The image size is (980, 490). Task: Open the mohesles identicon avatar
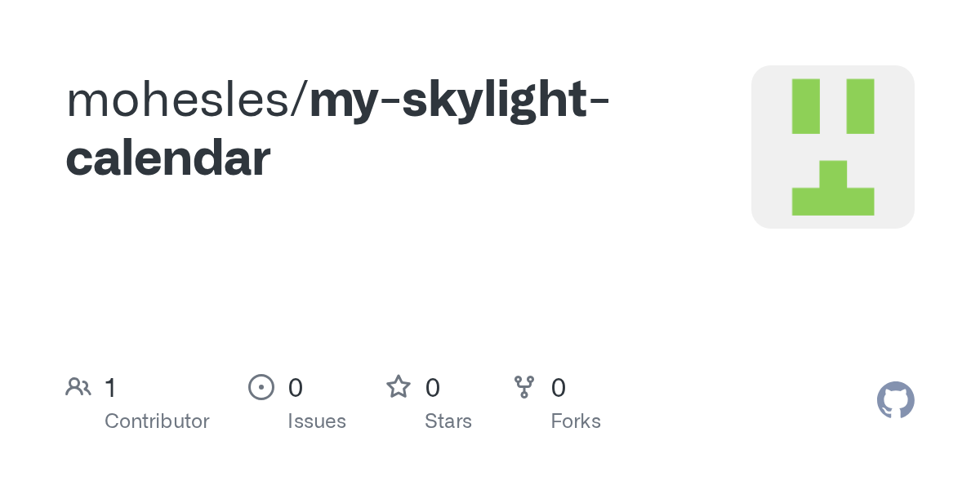click(832, 147)
